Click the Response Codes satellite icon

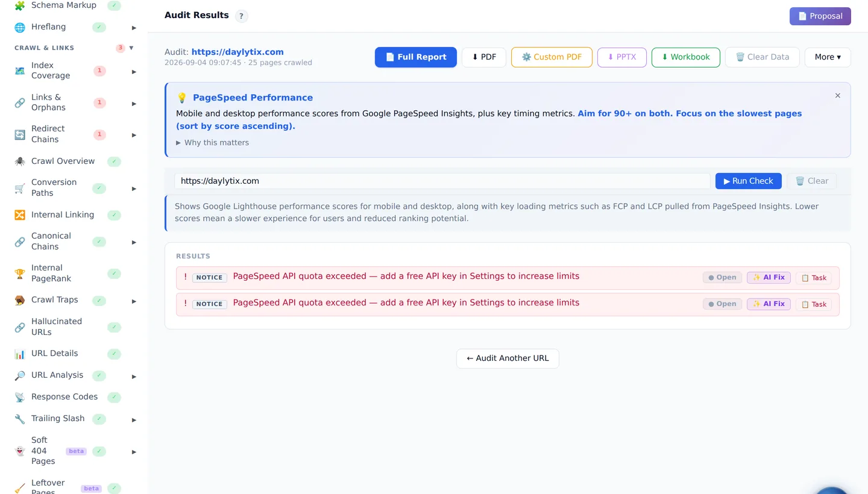[x=20, y=397]
